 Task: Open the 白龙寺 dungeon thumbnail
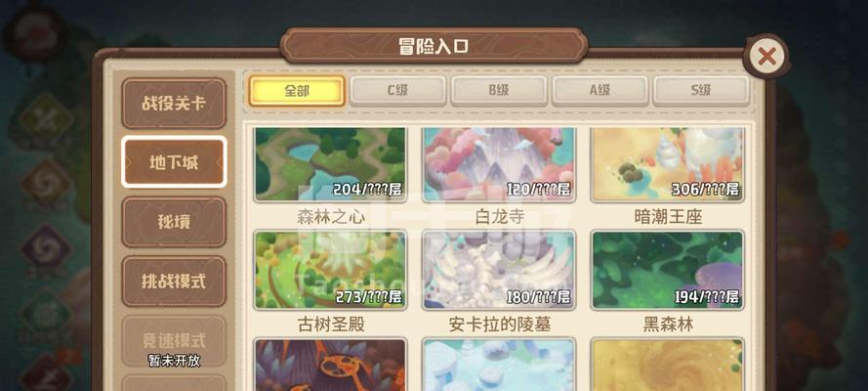pos(499,164)
